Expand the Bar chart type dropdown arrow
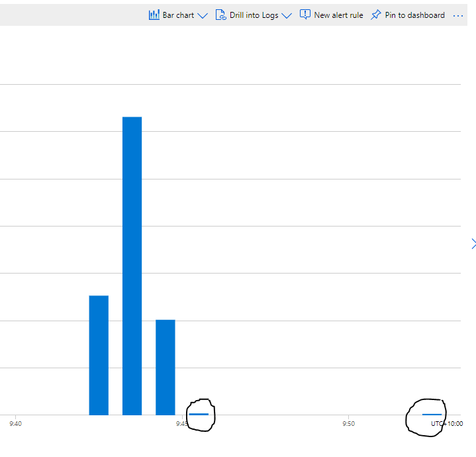476x457 pixels. pyautogui.click(x=203, y=15)
